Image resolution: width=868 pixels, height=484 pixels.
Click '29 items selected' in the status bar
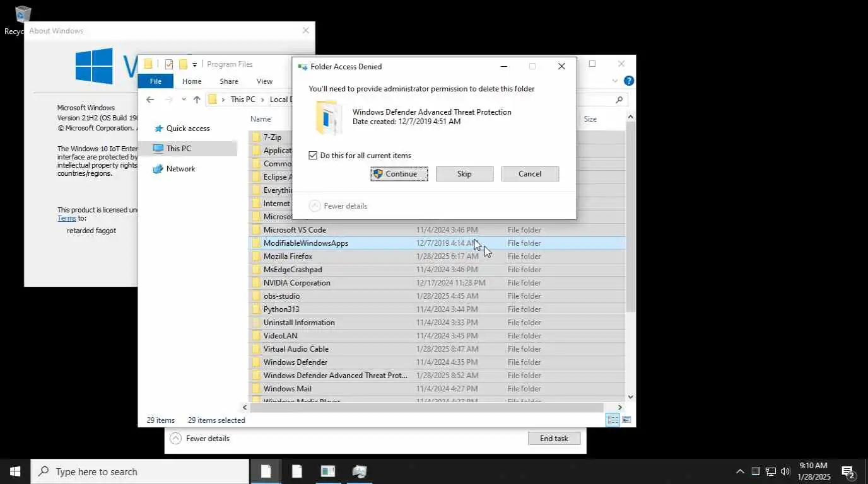point(216,420)
